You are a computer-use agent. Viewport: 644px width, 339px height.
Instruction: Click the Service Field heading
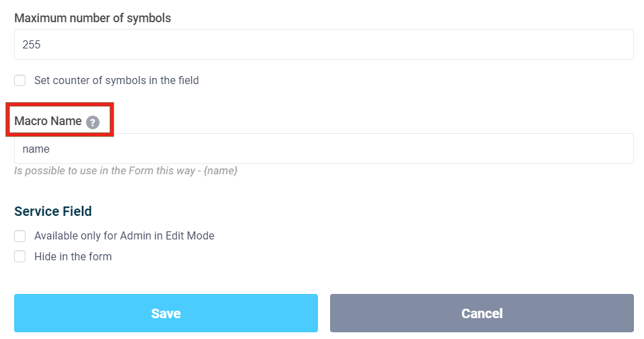click(53, 211)
